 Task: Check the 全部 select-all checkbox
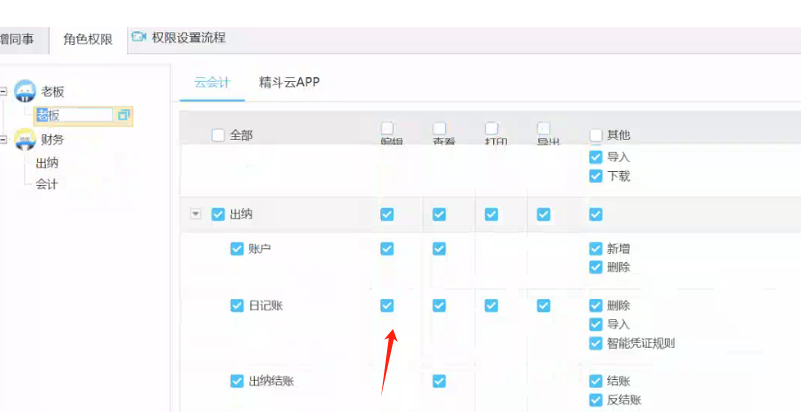coord(218,135)
